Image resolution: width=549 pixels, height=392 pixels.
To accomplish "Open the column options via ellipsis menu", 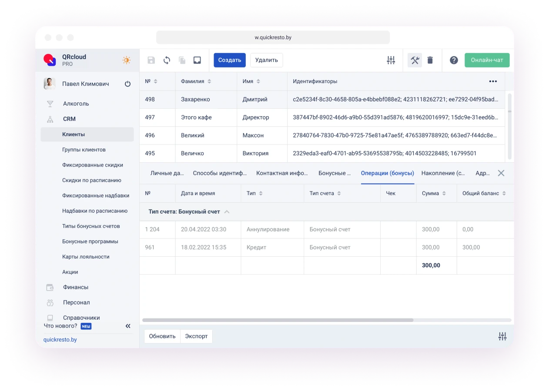I will pyautogui.click(x=493, y=81).
